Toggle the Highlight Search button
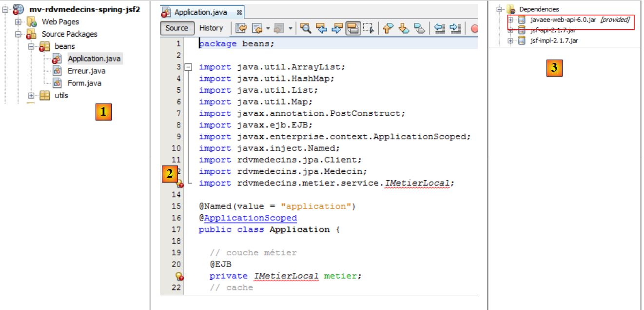Screen dimensions: 644x310 [353, 28]
